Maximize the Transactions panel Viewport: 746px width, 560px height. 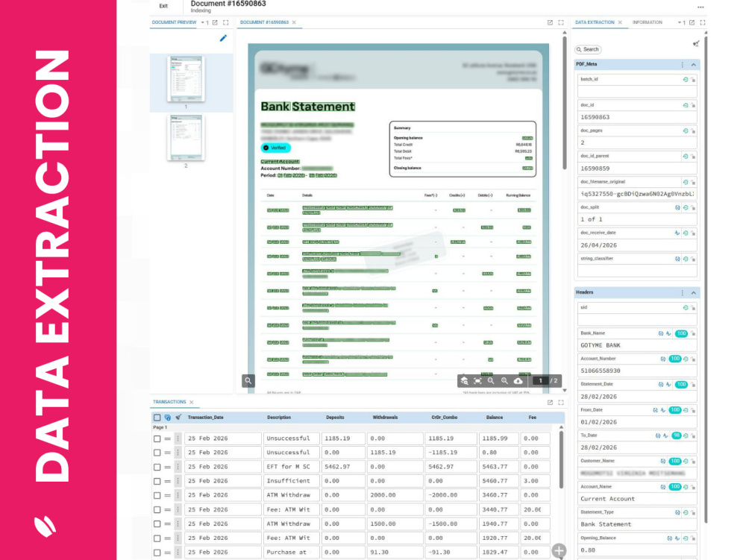coord(561,402)
